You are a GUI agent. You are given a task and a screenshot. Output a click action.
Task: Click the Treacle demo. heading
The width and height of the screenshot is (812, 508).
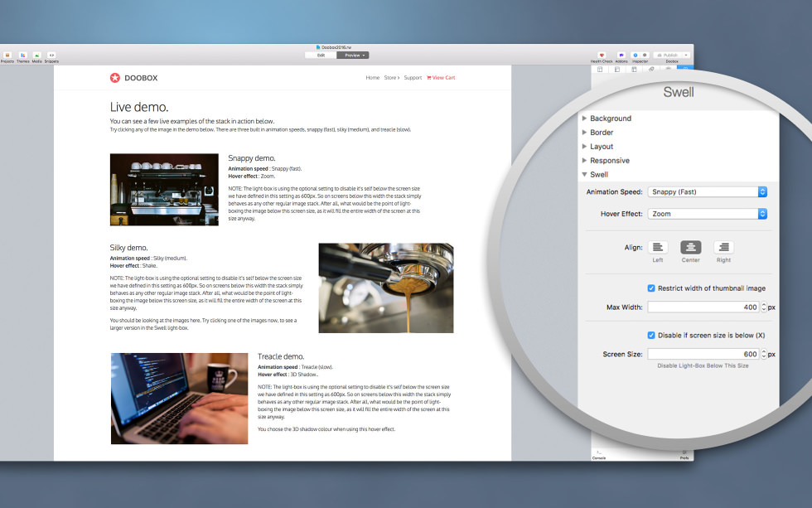281,356
